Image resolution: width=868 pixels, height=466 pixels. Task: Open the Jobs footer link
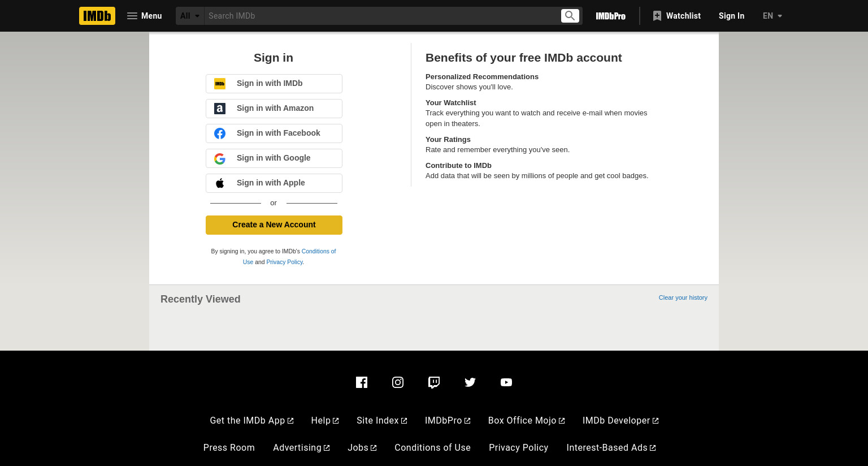pos(362,447)
